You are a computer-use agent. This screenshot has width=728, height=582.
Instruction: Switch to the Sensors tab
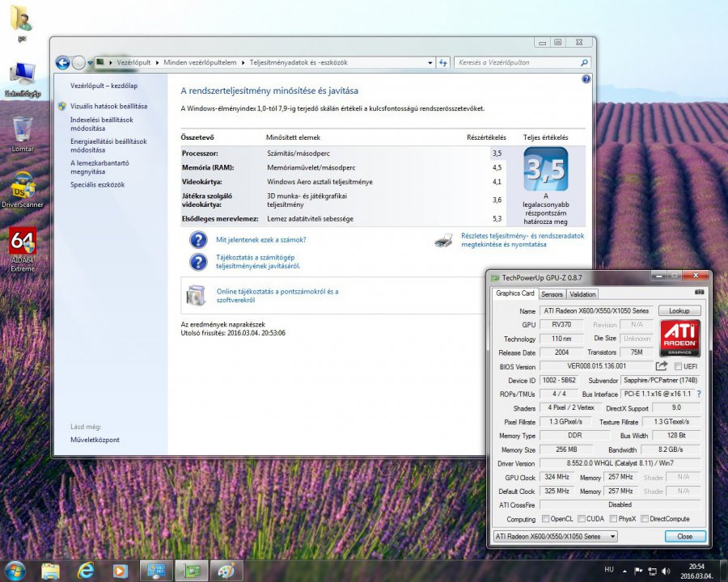pyautogui.click(x=552, y=294)
